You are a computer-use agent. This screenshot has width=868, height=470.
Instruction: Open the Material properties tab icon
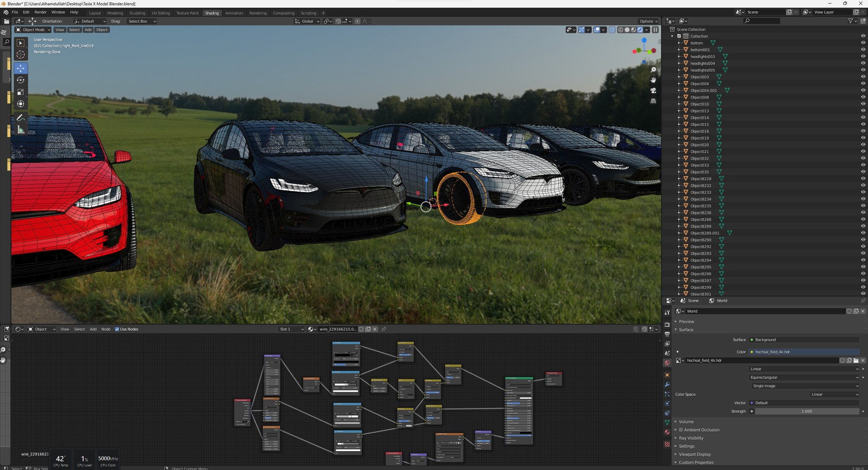tap(667, 432)
